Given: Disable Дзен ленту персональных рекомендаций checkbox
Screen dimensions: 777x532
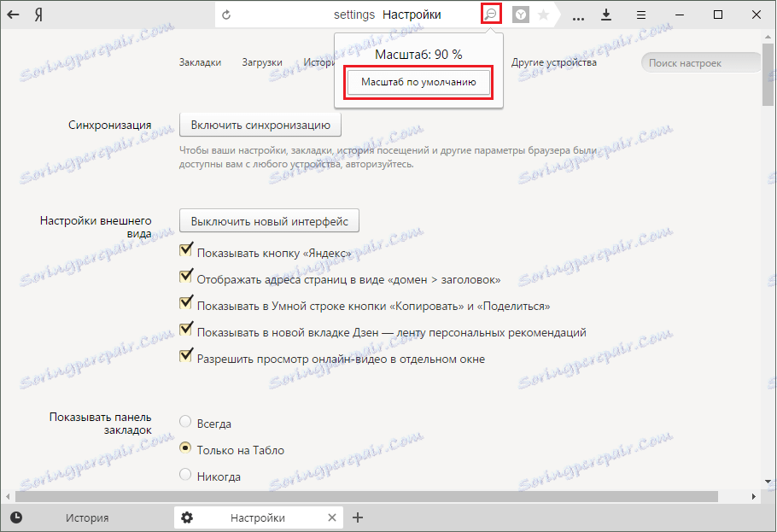Looking at the screenshot, I should [x=186, y=328].
